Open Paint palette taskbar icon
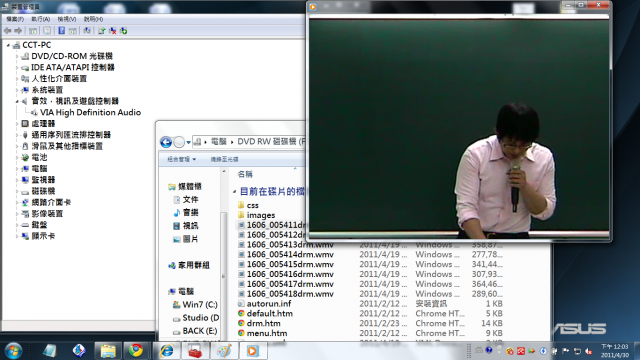640x360 pixels. 223,351
